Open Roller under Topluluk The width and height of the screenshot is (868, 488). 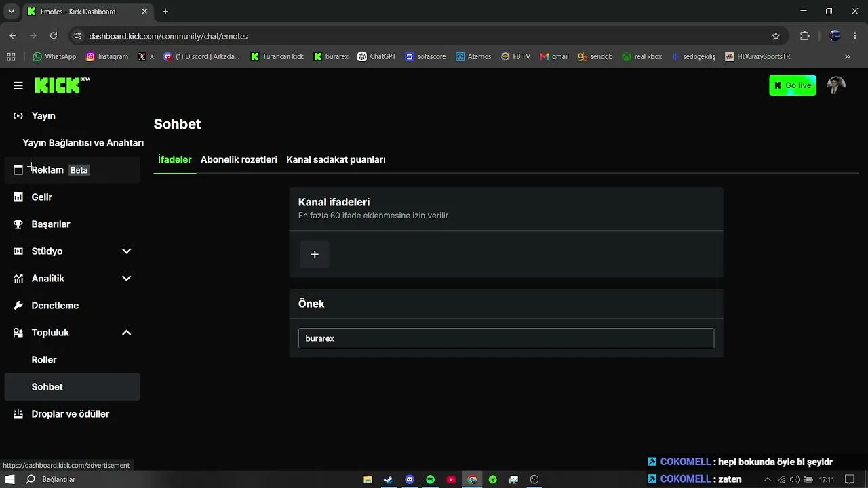pyautogui.click(x=73, y=360)
